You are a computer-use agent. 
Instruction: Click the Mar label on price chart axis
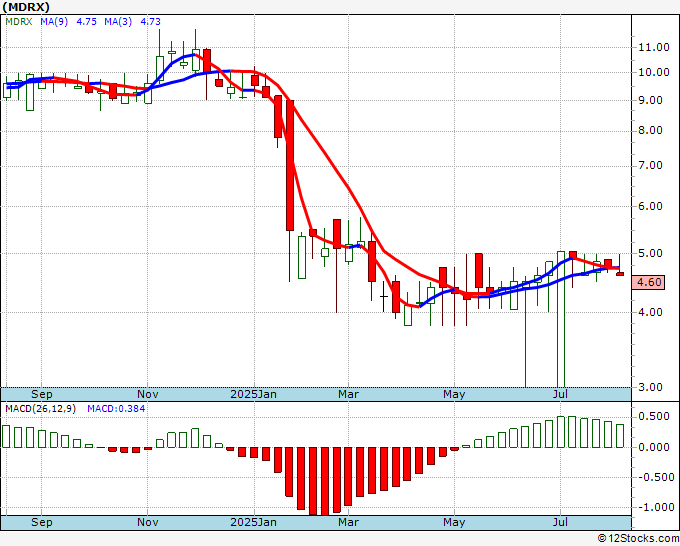click(348, 394)
